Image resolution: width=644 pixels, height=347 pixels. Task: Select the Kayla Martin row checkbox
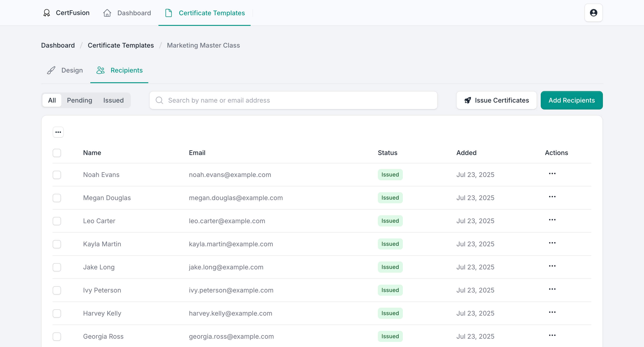click(x=57, y=244)
